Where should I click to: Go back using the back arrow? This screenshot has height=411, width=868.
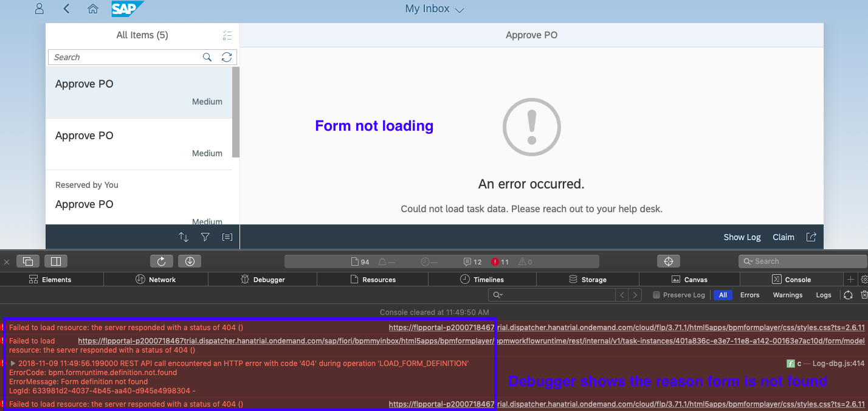66,9
